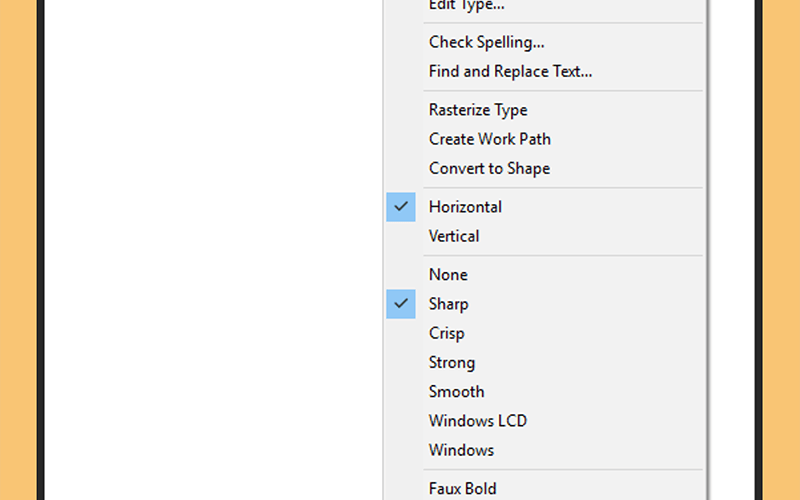Screen dimensions: 800x500
Task: Click the checkmark icon beside Horizontal
Action: click(x=401, y=207)
